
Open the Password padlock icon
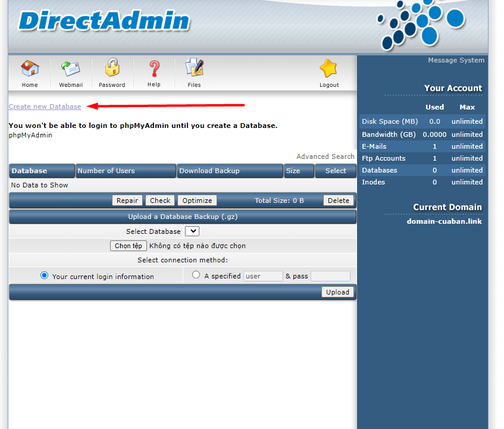click(112, 67)
